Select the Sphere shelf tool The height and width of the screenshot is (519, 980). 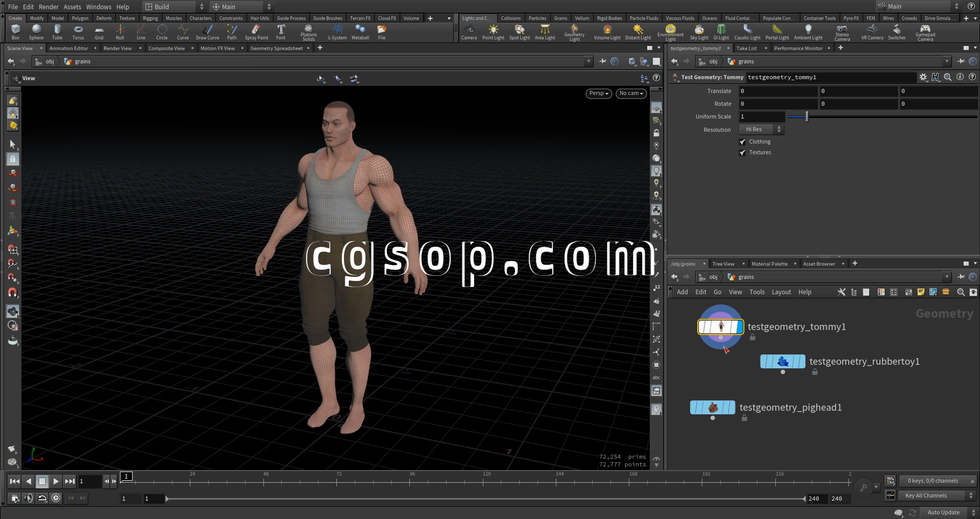point(36,32)
